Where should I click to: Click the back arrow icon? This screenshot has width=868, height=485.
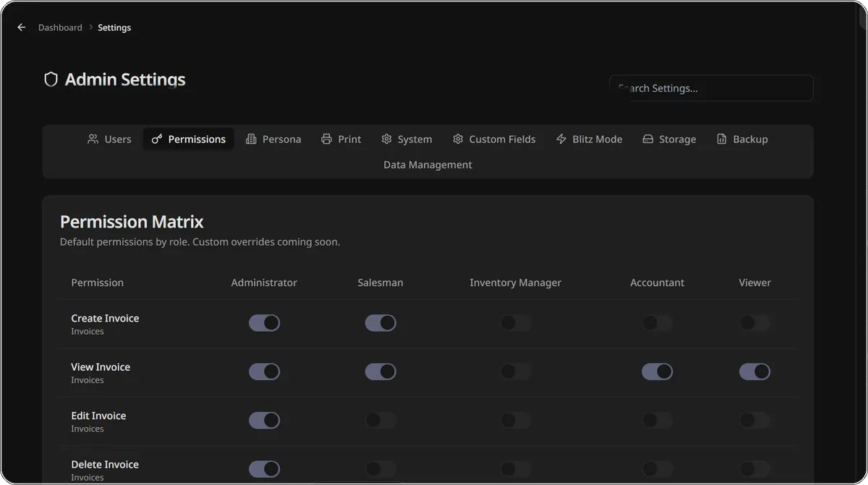pos(22,27)
